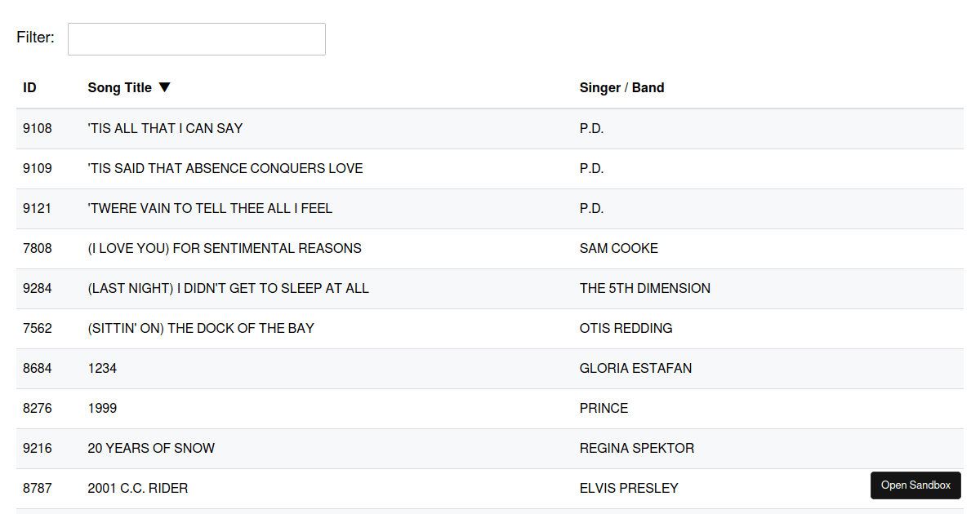Sort by the Song Title column header

coord(120,87)
